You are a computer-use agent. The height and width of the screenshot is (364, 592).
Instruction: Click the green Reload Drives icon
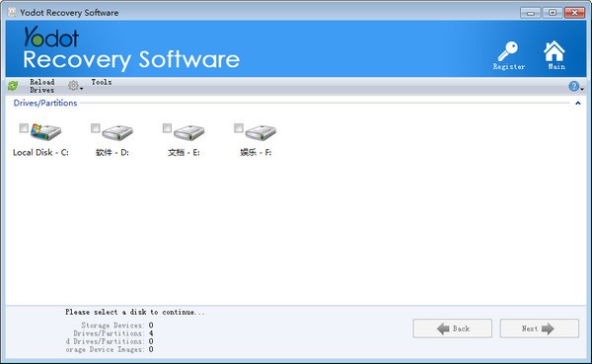(x=13, y=86)
